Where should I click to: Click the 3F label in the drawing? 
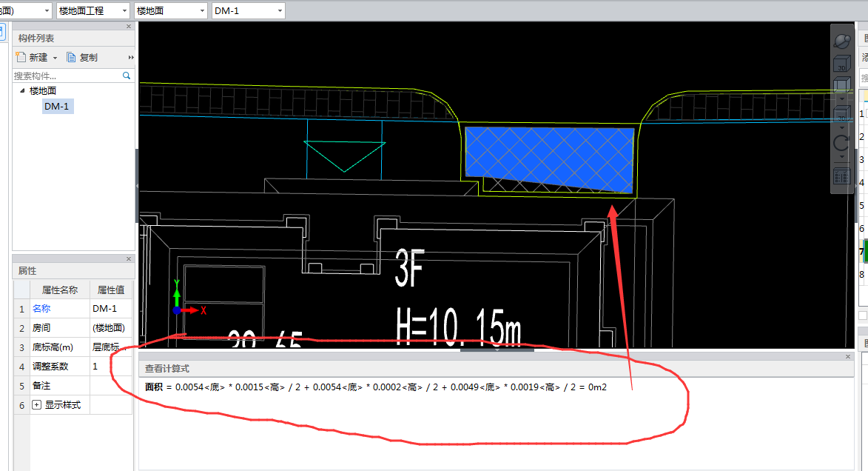(410, 269)
